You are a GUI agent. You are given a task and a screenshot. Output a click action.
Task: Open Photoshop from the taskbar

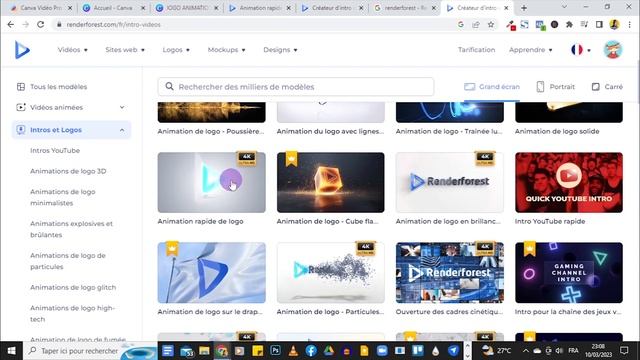[276, 350]
